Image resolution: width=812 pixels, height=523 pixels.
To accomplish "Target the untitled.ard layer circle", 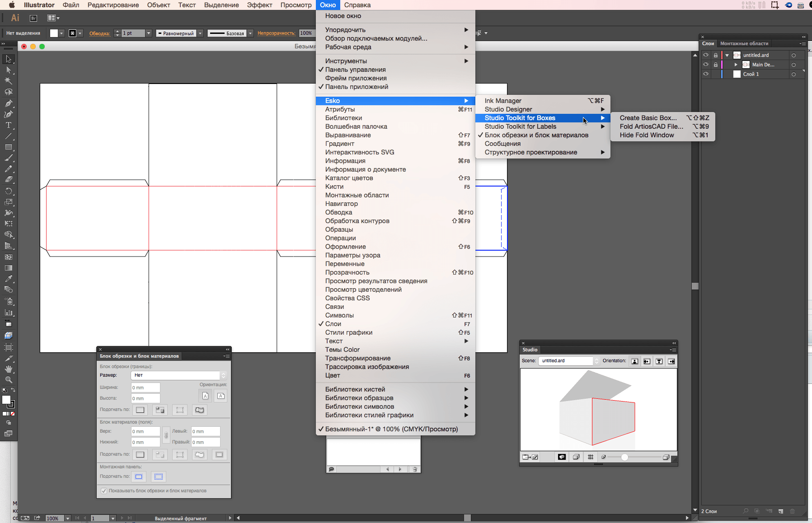I will coord(793,56).
